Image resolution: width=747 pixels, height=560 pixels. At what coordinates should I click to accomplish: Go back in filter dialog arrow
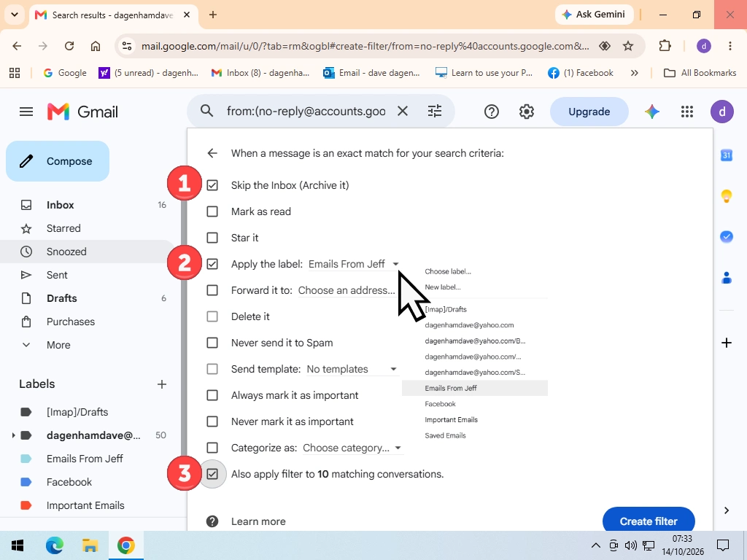tap(212, 153)
